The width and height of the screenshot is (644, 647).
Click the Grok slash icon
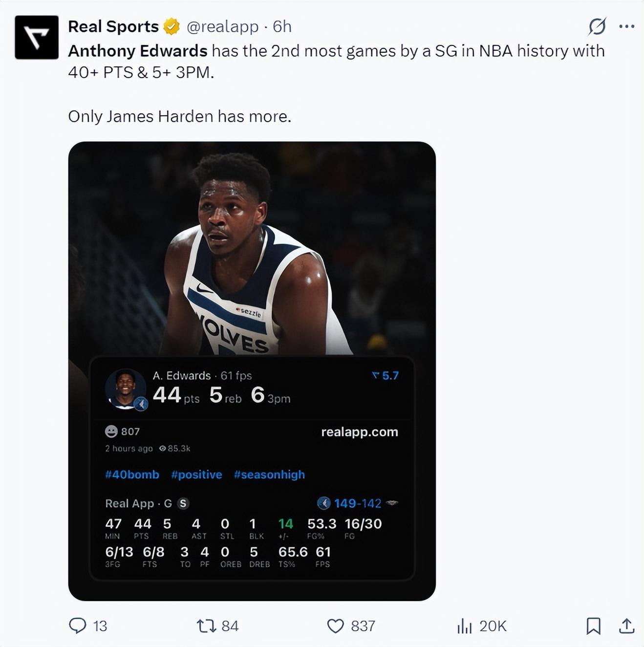tap(597, 26)
